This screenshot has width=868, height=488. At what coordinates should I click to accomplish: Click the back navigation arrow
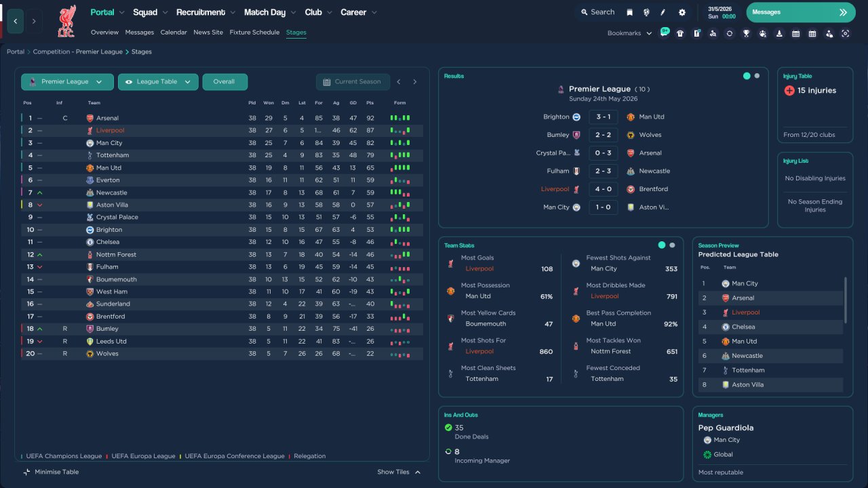point(16,22)
